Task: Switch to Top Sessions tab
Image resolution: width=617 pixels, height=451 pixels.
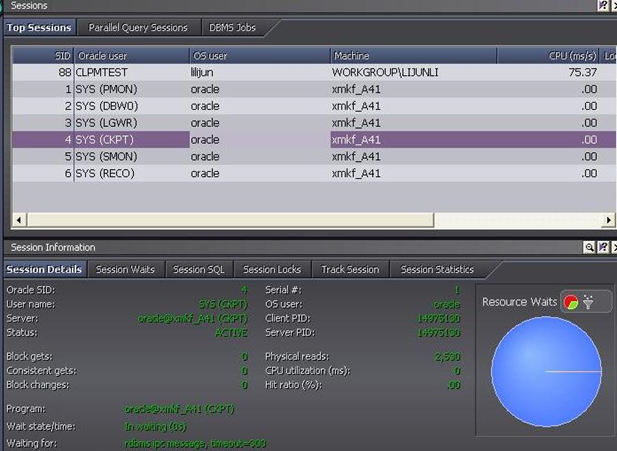Action: pyautogui.click(x=39, y=28)
